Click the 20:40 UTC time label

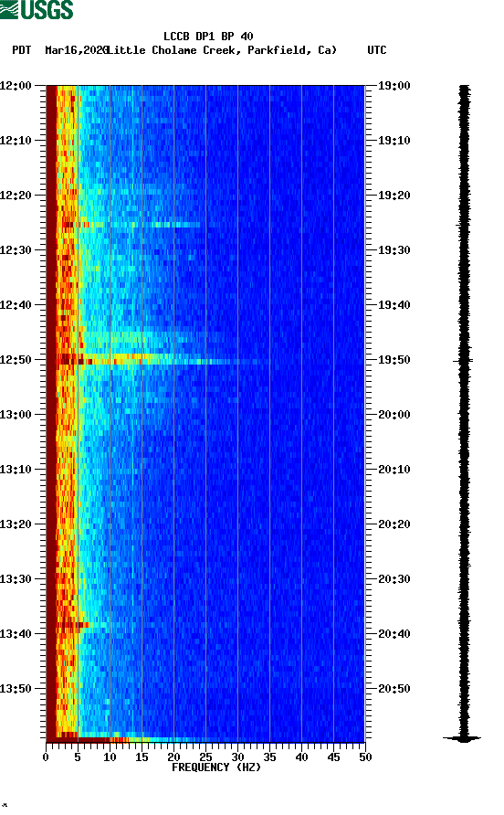(394, 634)
